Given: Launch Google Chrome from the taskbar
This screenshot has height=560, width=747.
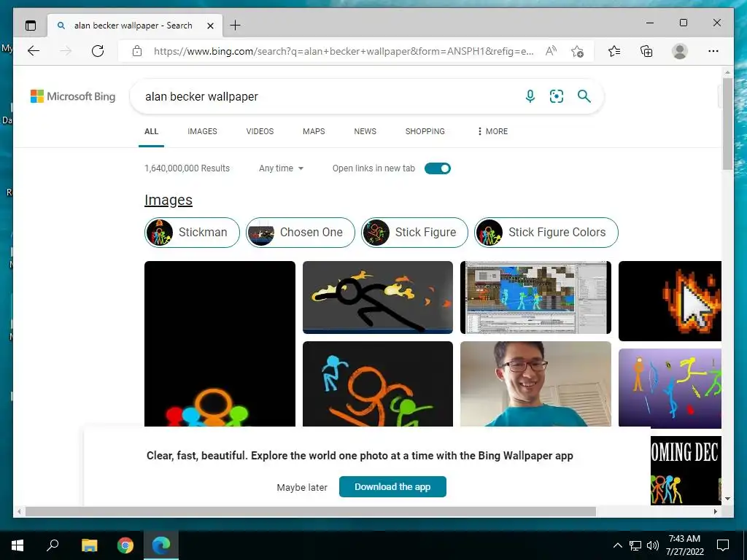Looking at the screenshot, I should (125, 545).
